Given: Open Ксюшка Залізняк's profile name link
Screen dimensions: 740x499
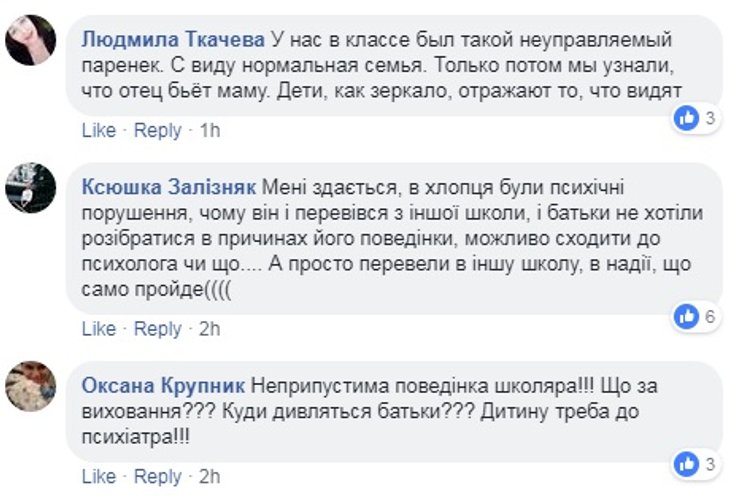Looking at the screenshot, I should pyautogui.click(x=169, y=187).
